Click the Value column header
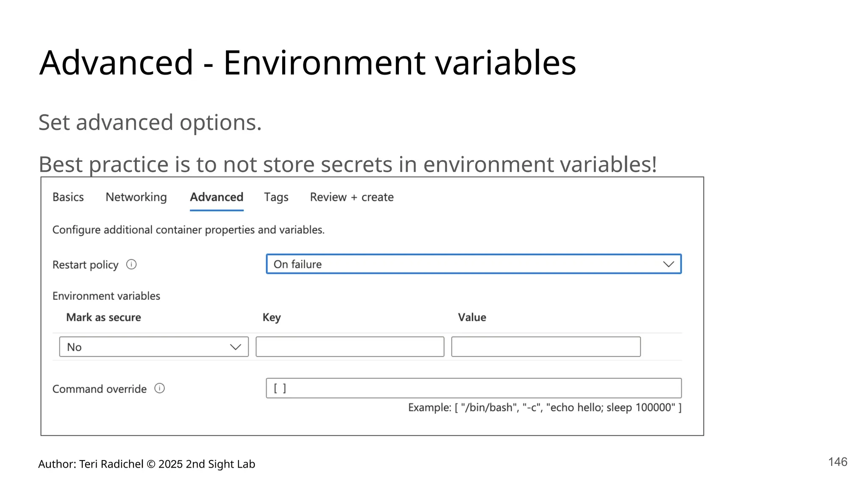The width and height of the screenshot is (868, 488). pyautogui.click(x=472, y=317)
